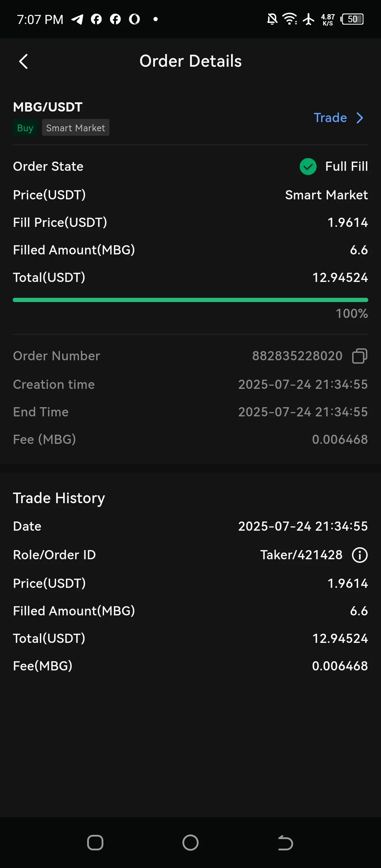Tap the Opera notification icon in status bar
Viewport: 381px width, 868px height.
(x=134, y=19)
